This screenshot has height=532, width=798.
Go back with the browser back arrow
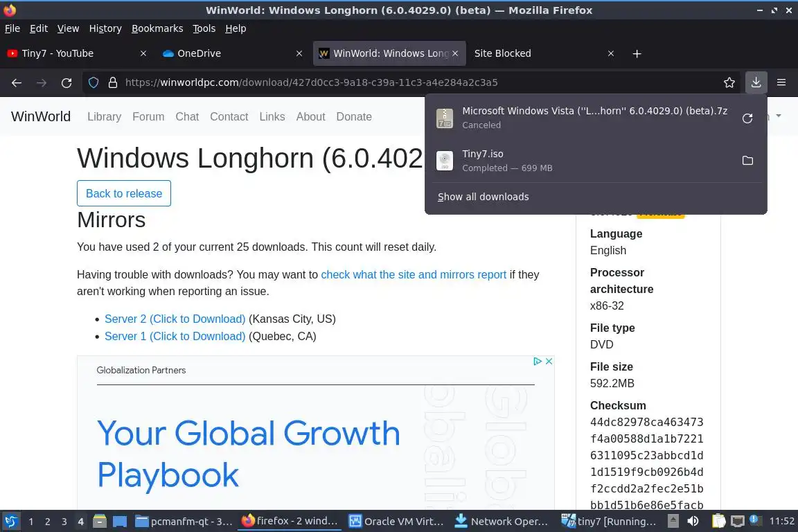(x=17, y=82)
